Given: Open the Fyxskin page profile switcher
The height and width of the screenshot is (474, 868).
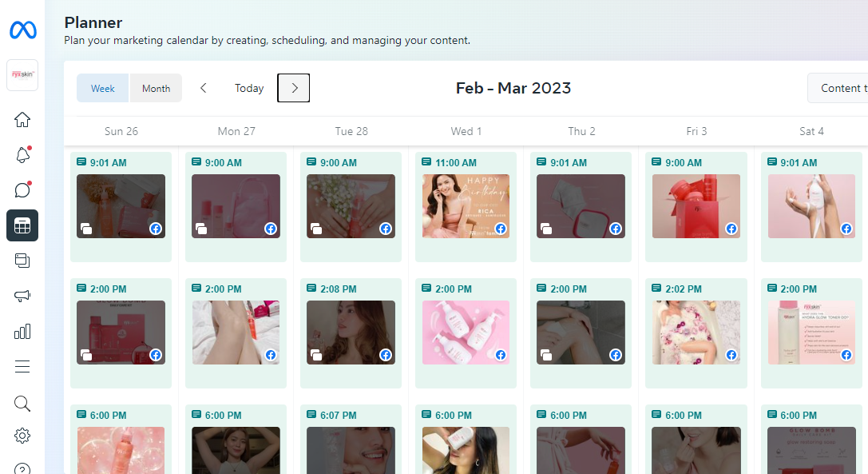Looking at the screenshot, I should 22,75.
